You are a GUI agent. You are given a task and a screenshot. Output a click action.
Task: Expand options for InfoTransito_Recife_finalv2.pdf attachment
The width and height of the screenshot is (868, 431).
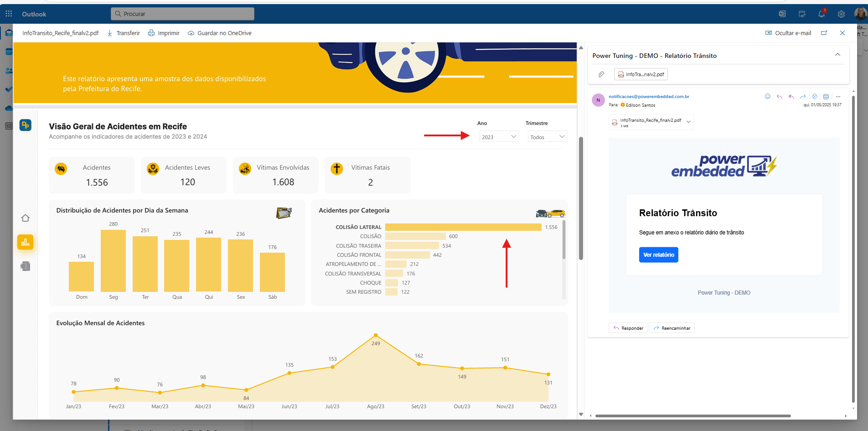tap(688, 122)
